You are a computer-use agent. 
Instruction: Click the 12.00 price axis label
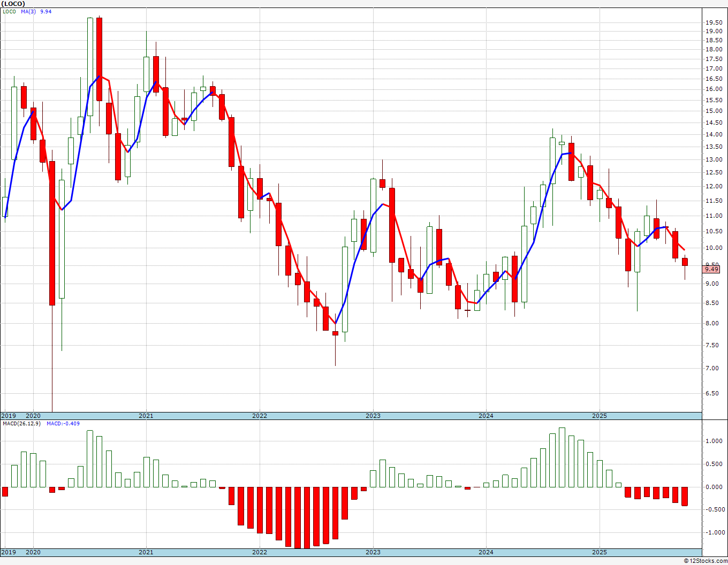coord(713,186)
